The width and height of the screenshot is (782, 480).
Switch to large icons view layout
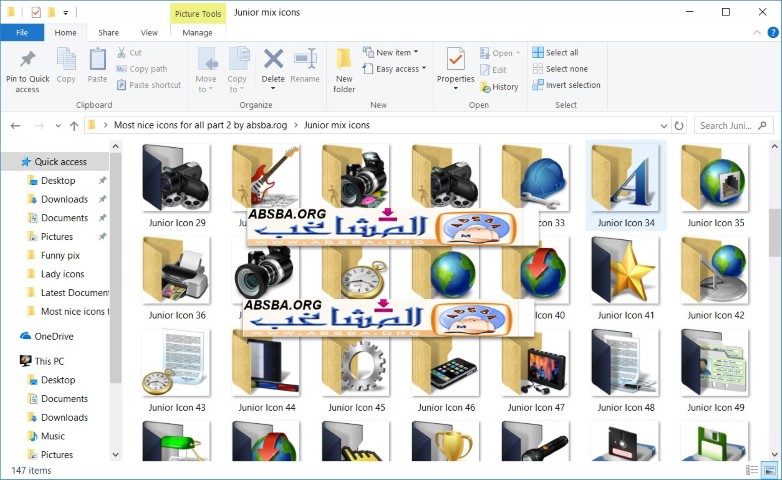click(770, 470)
